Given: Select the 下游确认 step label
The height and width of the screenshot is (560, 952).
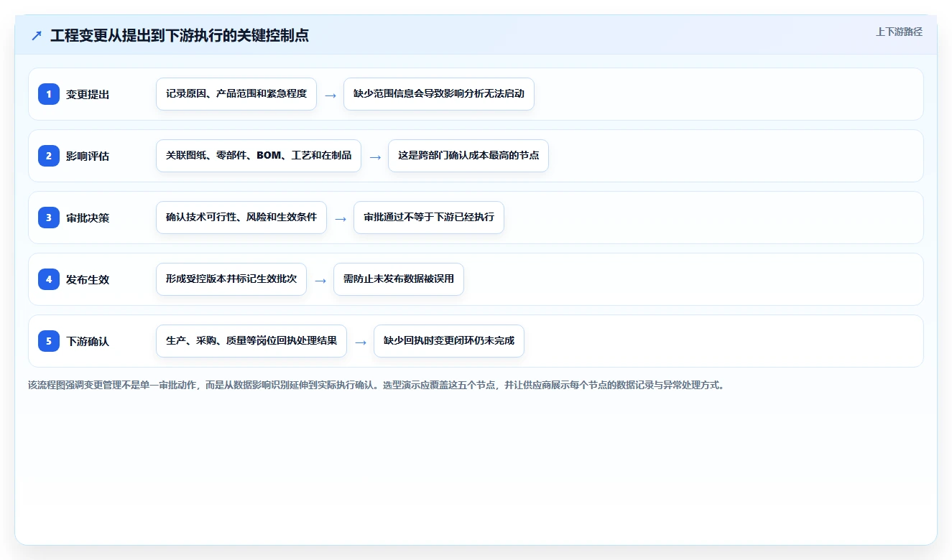Looking at the screenshot, I should pos(88,341).
